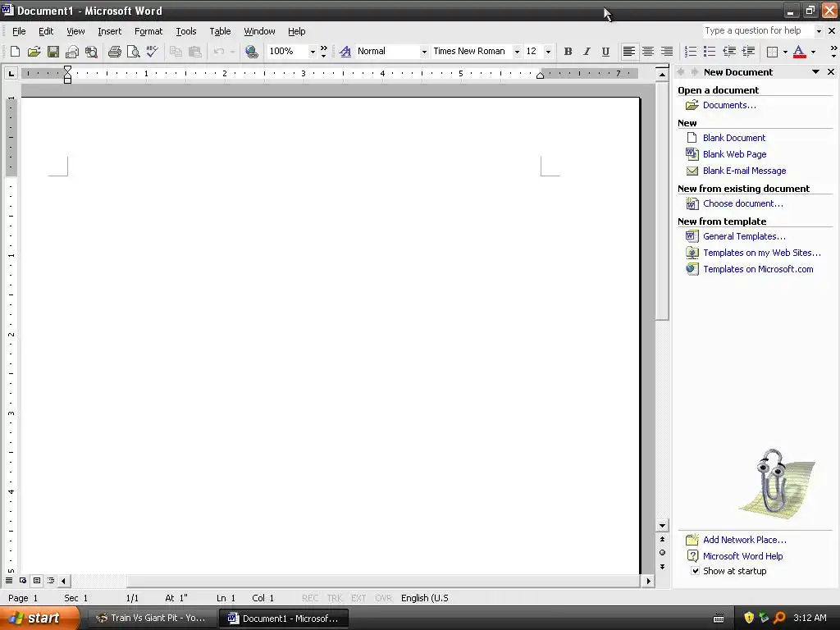
Task: Click the Search document toolbar icon
Action: click(92, 52)
